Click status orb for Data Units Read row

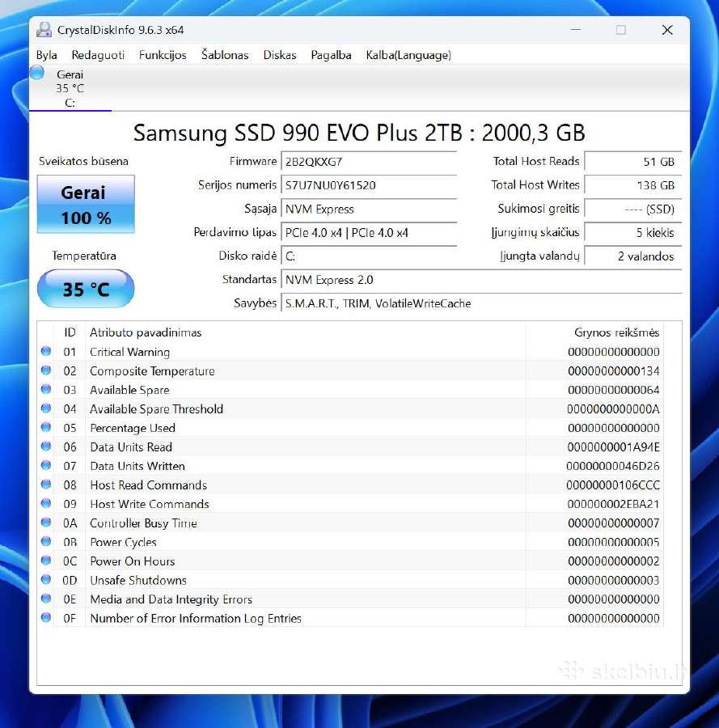click(x=46, y=447)
